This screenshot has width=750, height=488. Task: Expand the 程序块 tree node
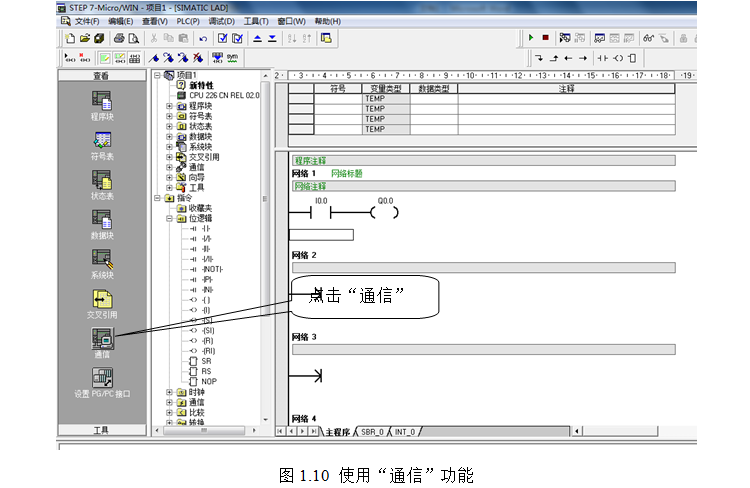(x=169, y=106)
